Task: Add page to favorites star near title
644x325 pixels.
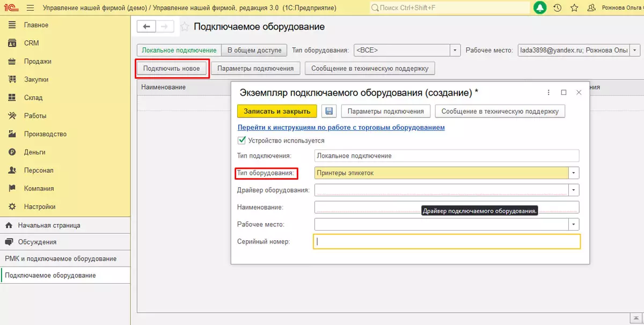Action: coord(185,27)
